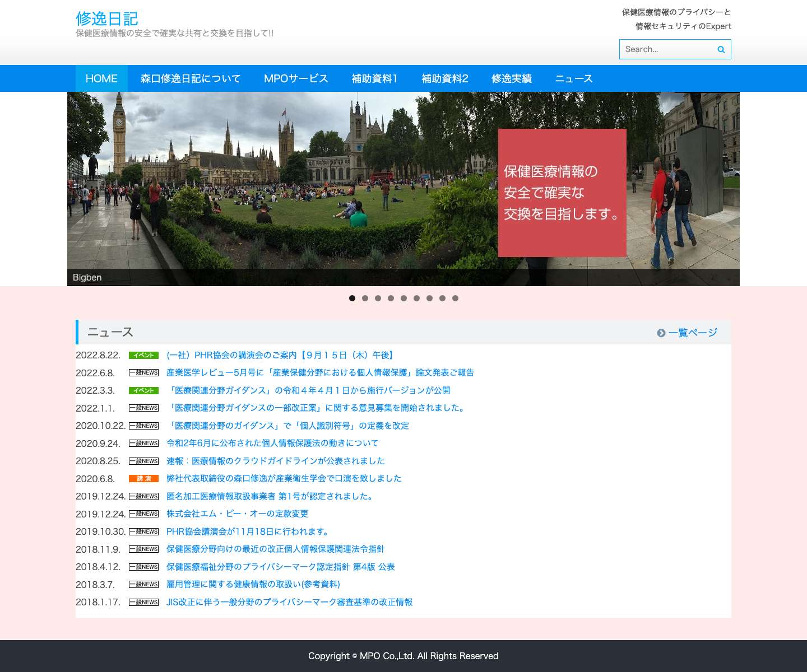The height and width of the screenshot is (672, 807).
Task: Click the 一般NEWS badge on 2020.8.25 row
Action: [x=143, y=461]
